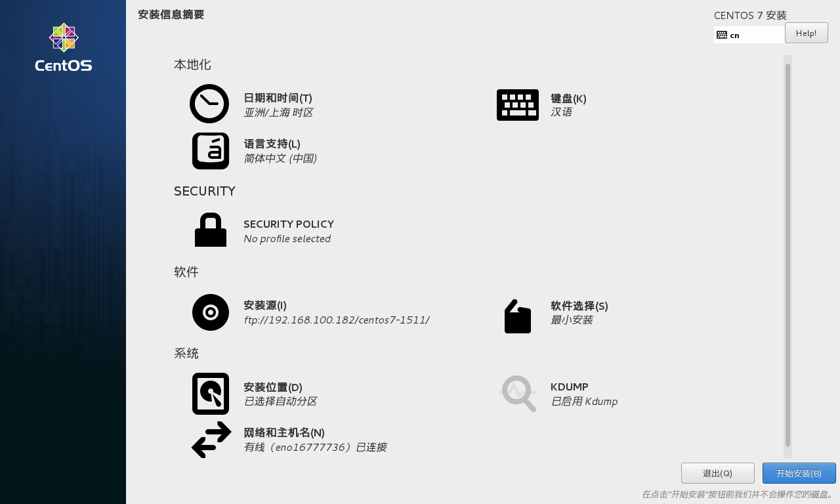Viewport: 840px width, 504px height.
Task: Select the 日期和时间(T) label
Action: 278,98
